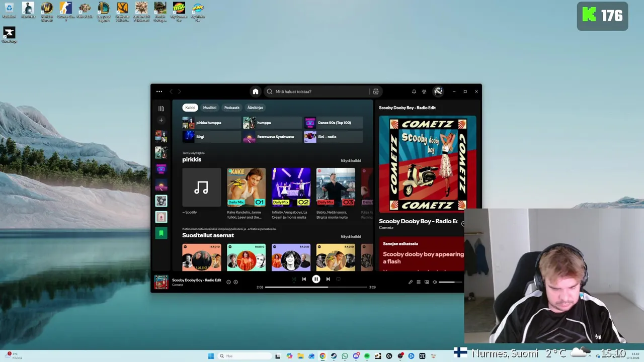Open the Recycle Bin on desktop
644x362 pixels.
click(9, 11)
